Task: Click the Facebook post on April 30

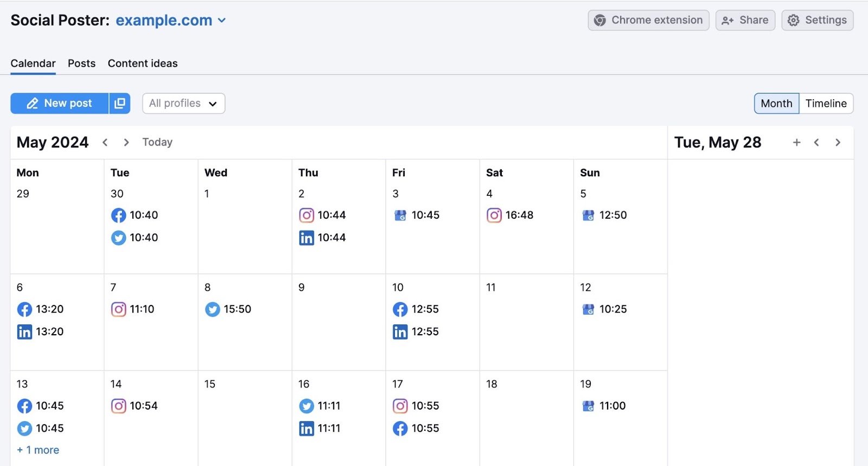Action: (135, 215)
